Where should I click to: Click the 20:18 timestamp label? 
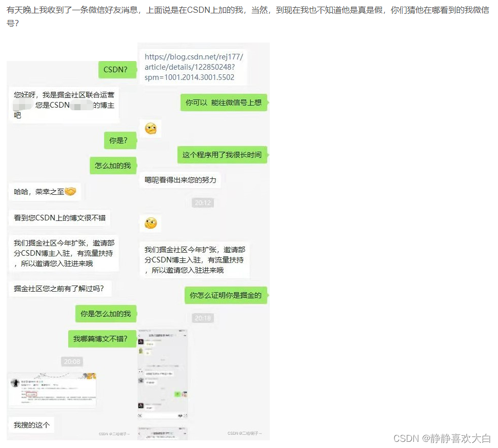pyautogui.click(x=203, y=318)
